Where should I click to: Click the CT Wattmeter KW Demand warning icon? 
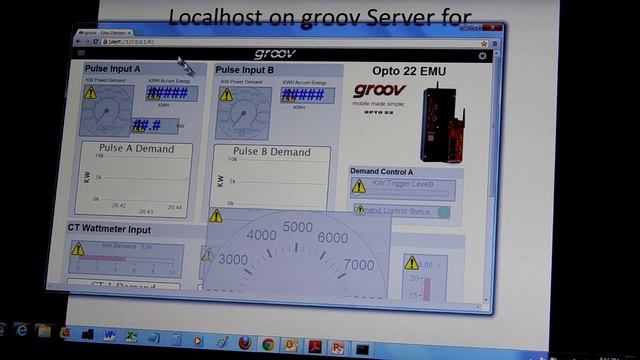click(78, 249)
